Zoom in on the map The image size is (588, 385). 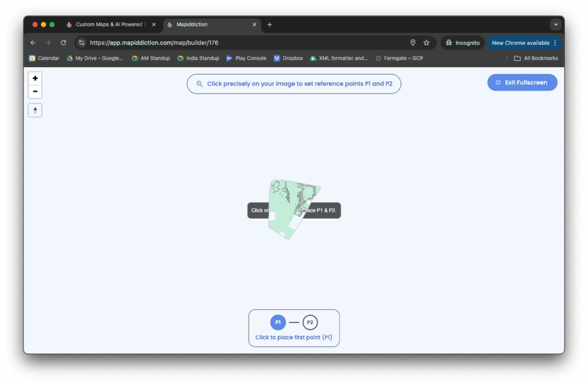pyautogui.click(x=35, y=79)
